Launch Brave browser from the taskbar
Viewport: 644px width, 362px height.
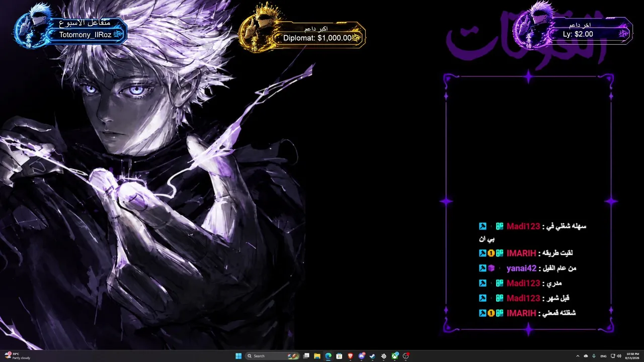(350, 356)
